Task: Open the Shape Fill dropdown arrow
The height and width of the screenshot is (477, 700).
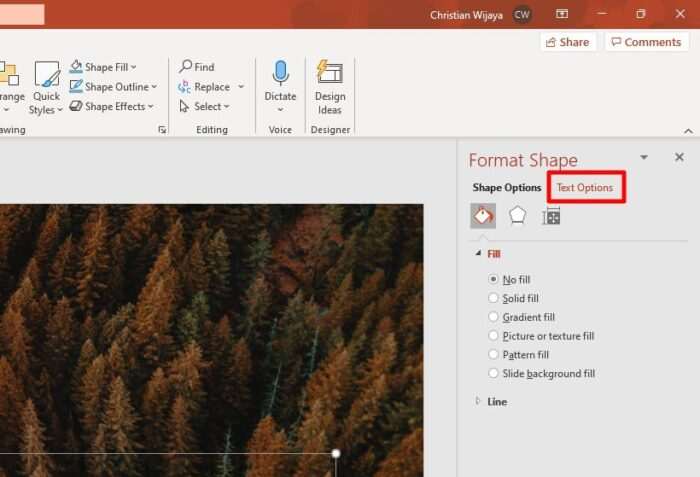Action: (x=133, y=67)
